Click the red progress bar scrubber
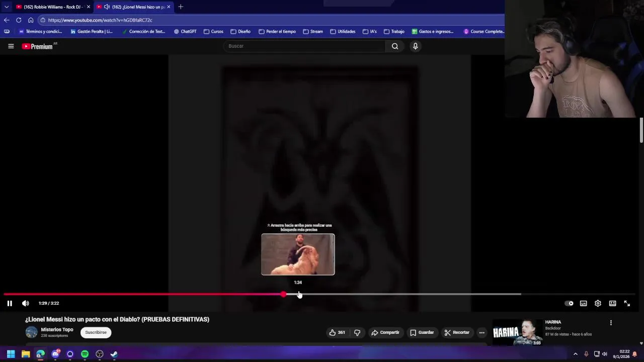The image size is (644, 362). (284, 294)
